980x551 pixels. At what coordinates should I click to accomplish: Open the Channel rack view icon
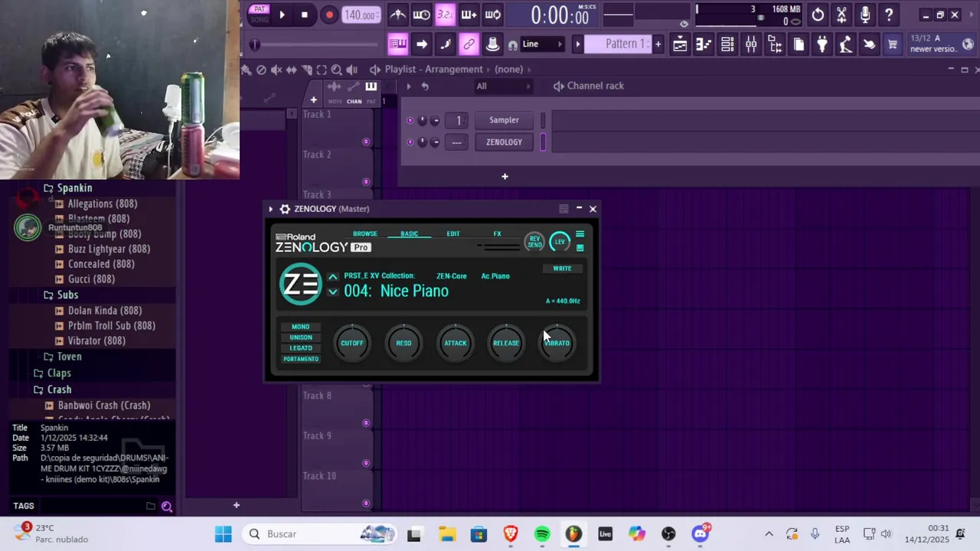click(727, 44)
